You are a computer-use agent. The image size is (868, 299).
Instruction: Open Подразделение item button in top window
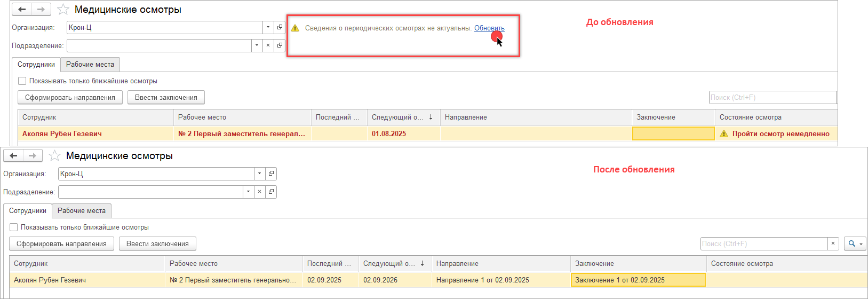point(280,45)
